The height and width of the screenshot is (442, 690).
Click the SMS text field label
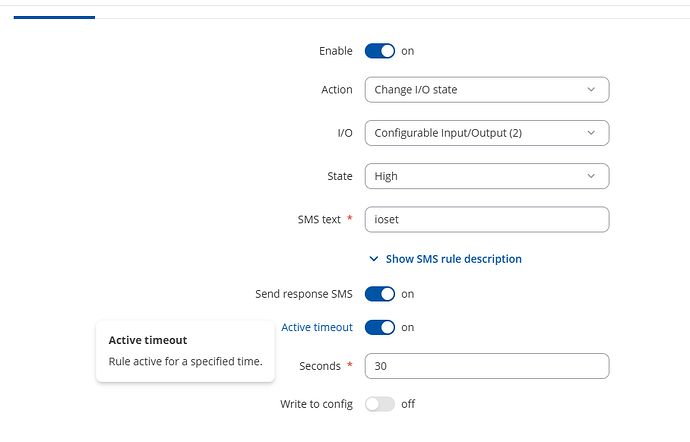317,219
